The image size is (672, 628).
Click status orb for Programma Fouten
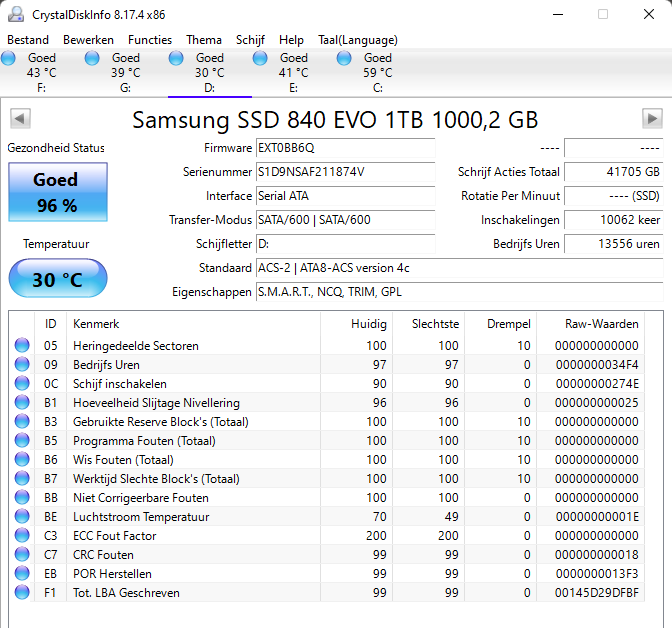pos(22,440)
